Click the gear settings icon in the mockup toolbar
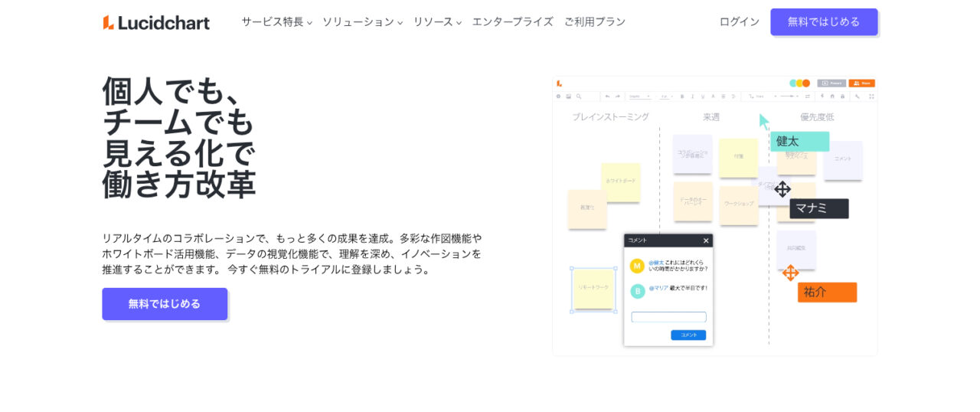 pos(558,96)
